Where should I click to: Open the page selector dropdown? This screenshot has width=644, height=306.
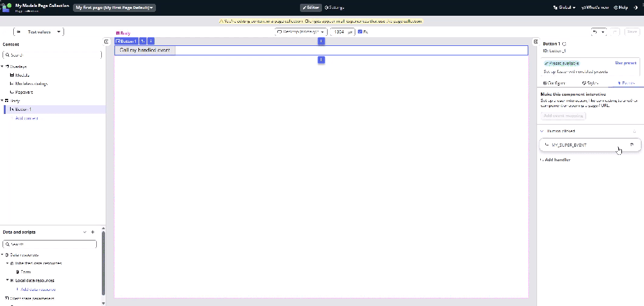[x=114, y=8]
